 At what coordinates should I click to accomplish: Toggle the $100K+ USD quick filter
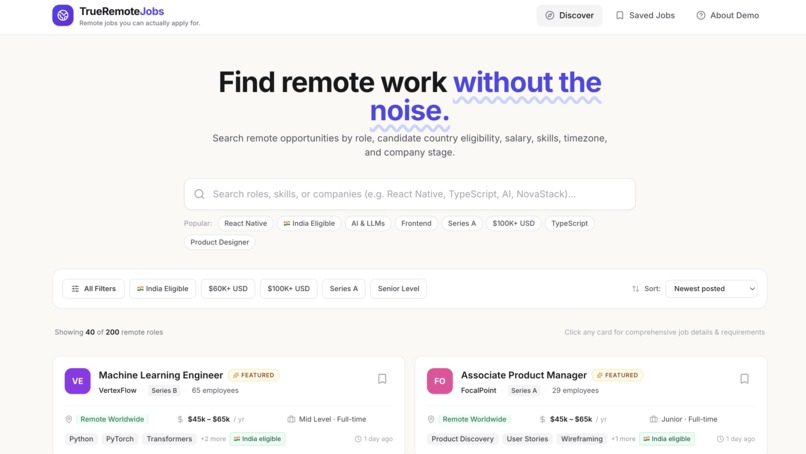tap(288, 288)
